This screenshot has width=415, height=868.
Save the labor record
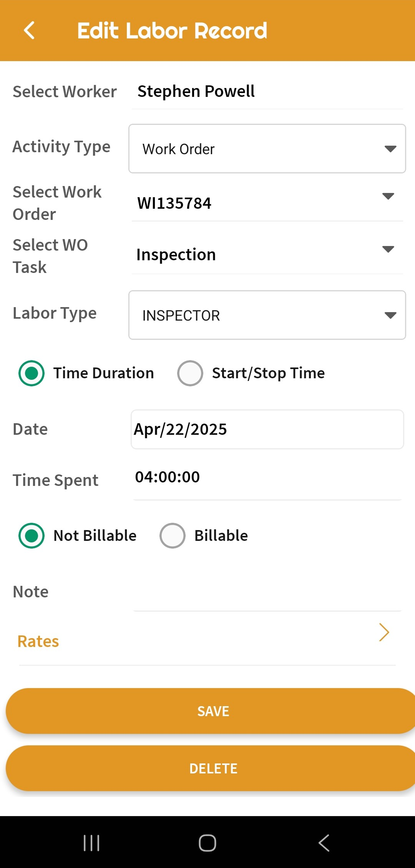click(x=213, y=711)
